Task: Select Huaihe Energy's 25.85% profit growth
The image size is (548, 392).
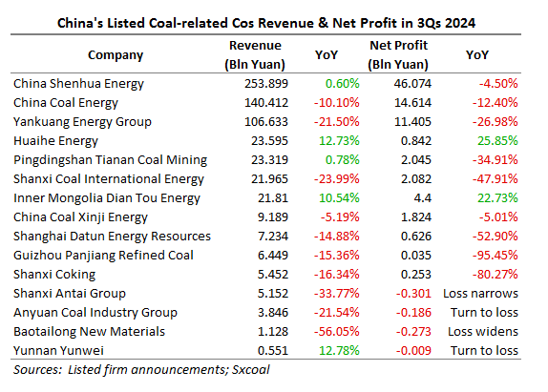Action: tap(497, 140)
